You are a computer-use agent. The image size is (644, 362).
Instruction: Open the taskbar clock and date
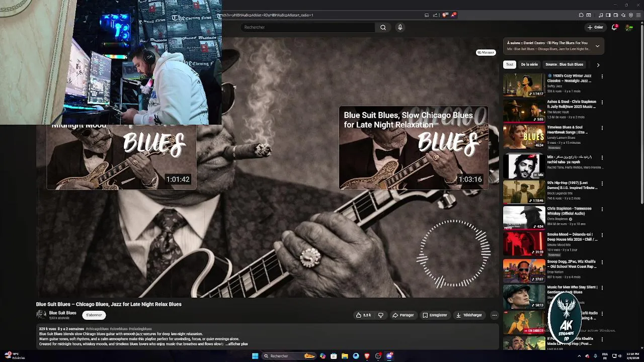click(x=632, y=356)
